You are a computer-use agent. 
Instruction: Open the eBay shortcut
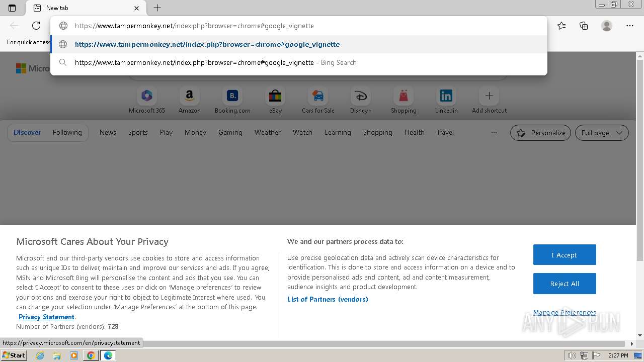coord(275,100)
